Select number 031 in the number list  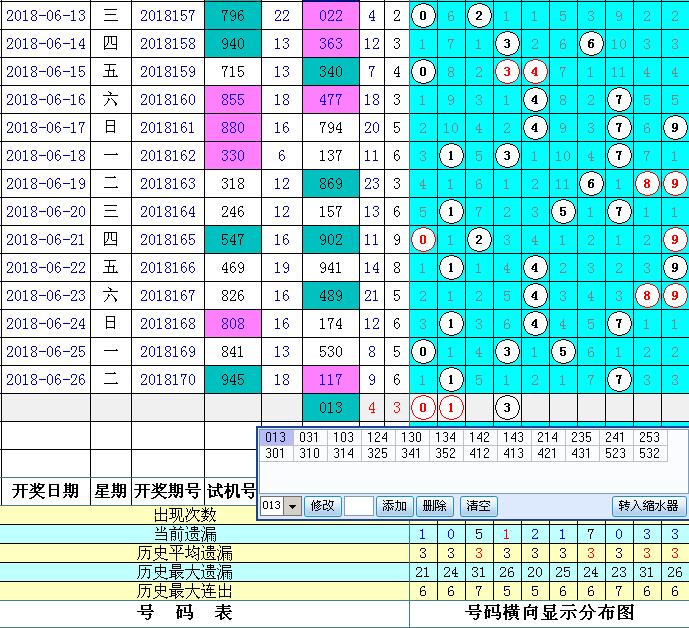tap(309, 437)
